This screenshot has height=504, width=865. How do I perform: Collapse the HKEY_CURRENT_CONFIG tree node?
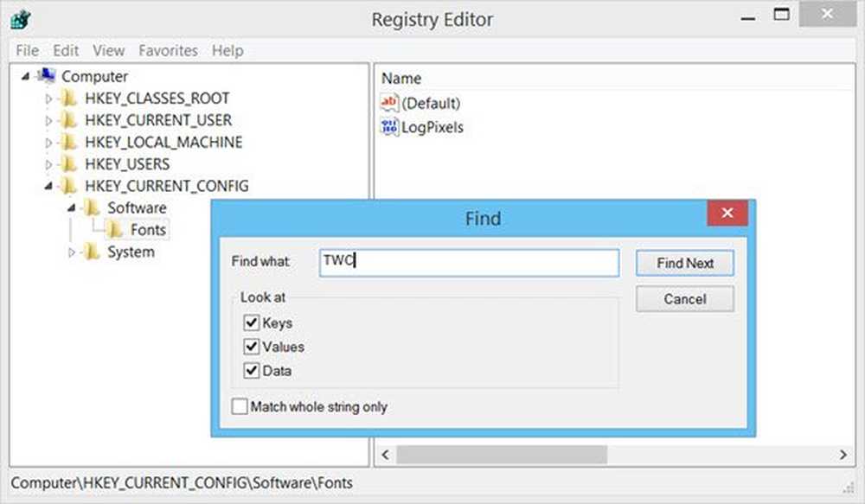pyautogui.click(x=49, y=187)
